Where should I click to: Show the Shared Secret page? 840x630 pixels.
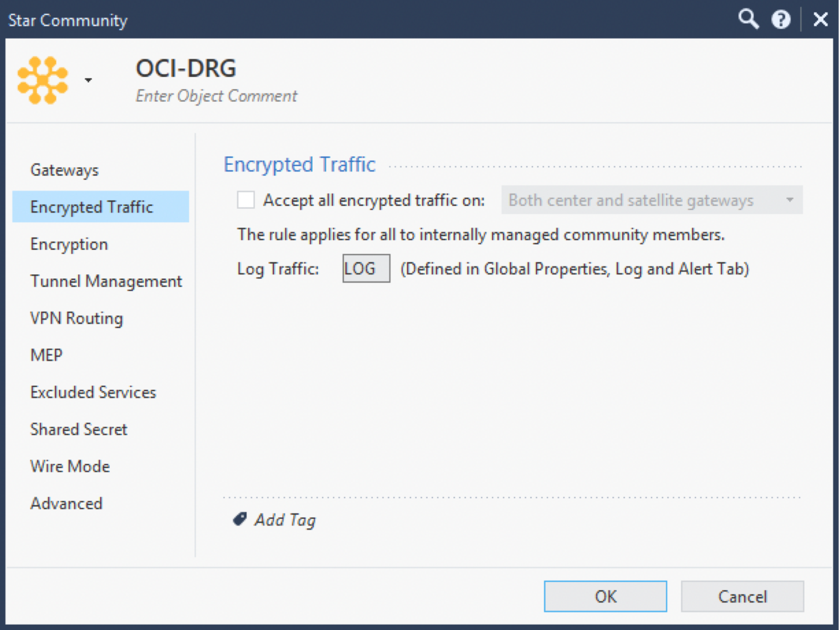pyautogui.click(x=79, y=429)
